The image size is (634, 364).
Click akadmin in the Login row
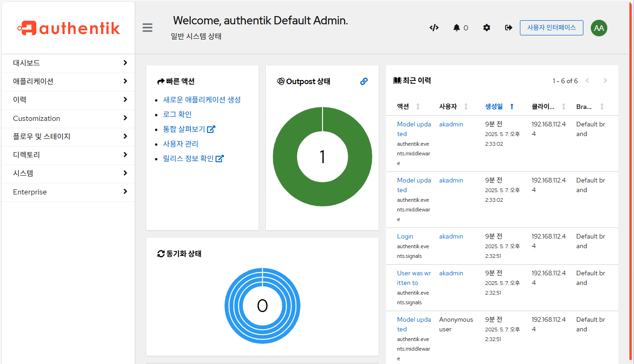(451, 236)
